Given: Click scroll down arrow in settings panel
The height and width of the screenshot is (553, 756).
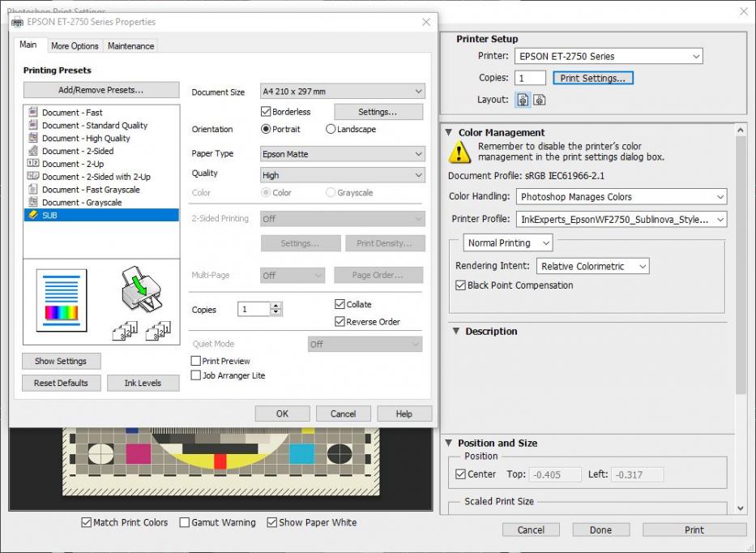Looking at the screenshot, I should [741, 508].
